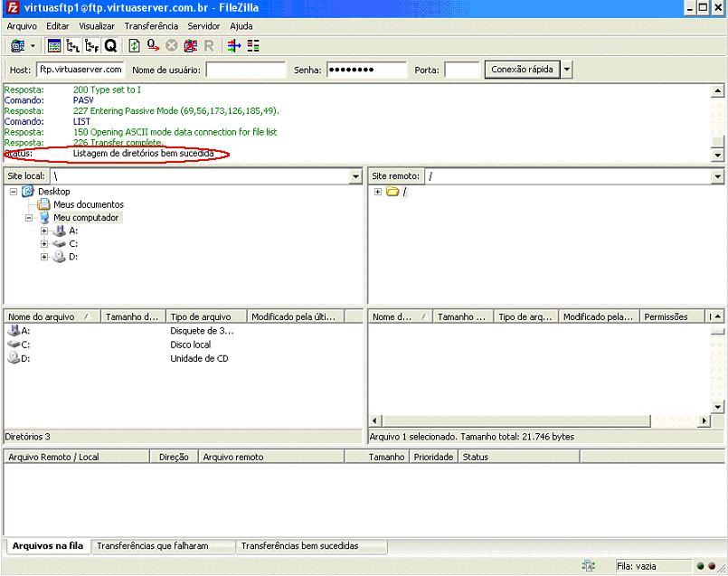Sort local files by Tamanho column
The image size is (728, 576).
tap(133, 316)
